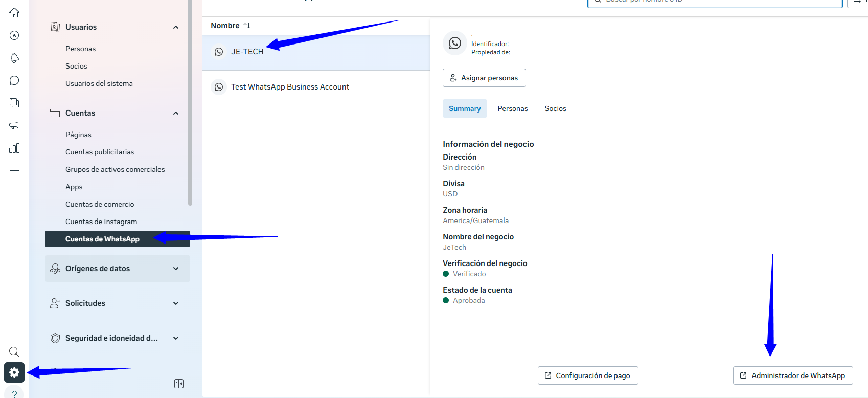
Task: Open Personas under Usuarios
Action: [x=80, y=49]
